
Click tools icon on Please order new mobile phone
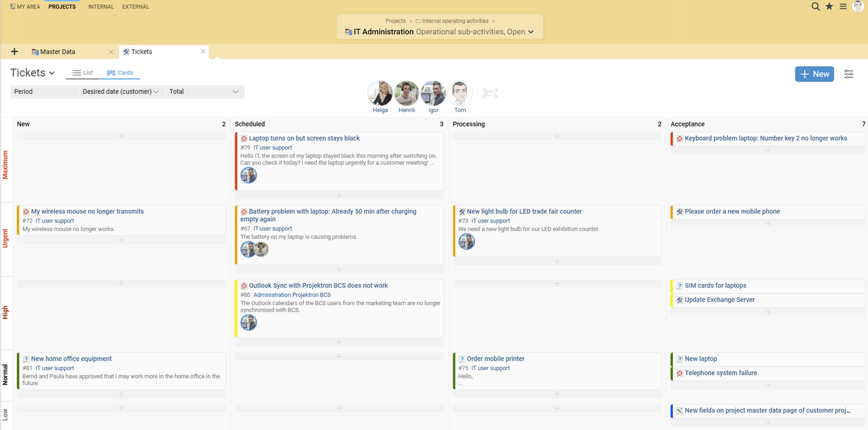tap(680, 212)
